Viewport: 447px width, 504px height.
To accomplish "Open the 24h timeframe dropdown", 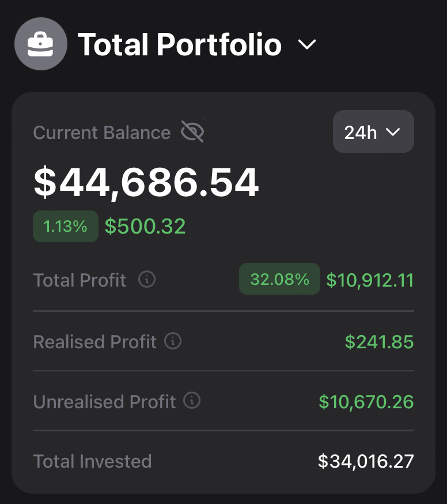I will tap(373, 131).
